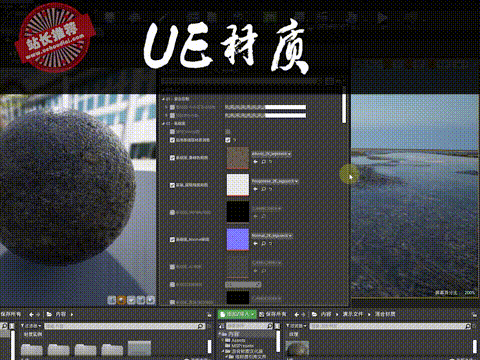Browse to Normal_2K texture with magnifier icon

coord(263,244)
